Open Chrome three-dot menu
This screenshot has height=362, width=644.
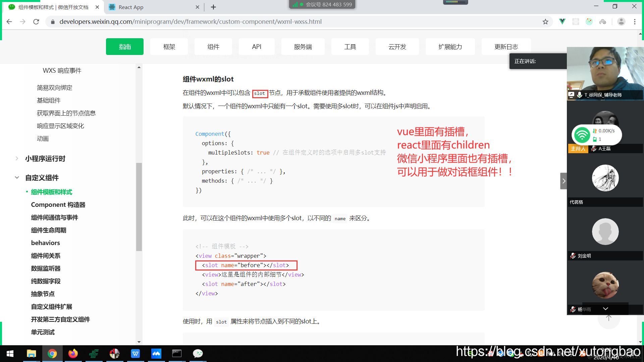[x=635, y=22]
